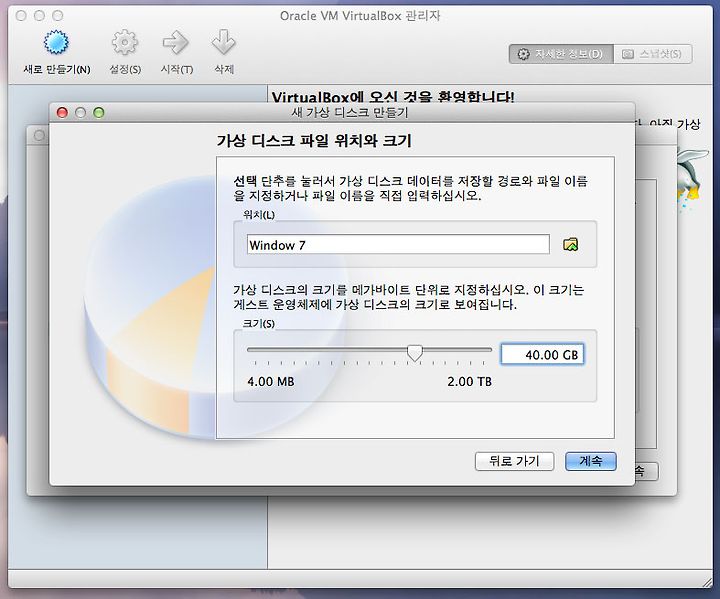Open Settings (설정) gear toolbar icon
The image size is (720, 599).
(x=124, y=43)
